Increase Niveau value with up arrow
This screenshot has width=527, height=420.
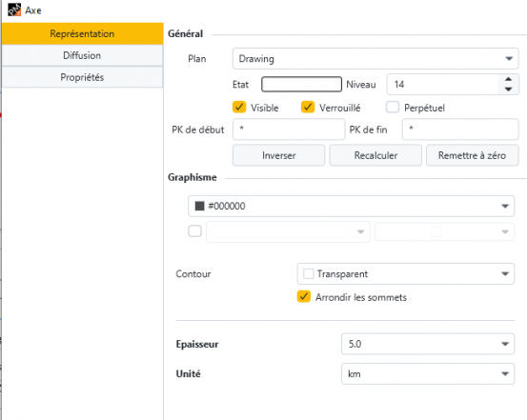pyautogui.click(x=508, y=79)
